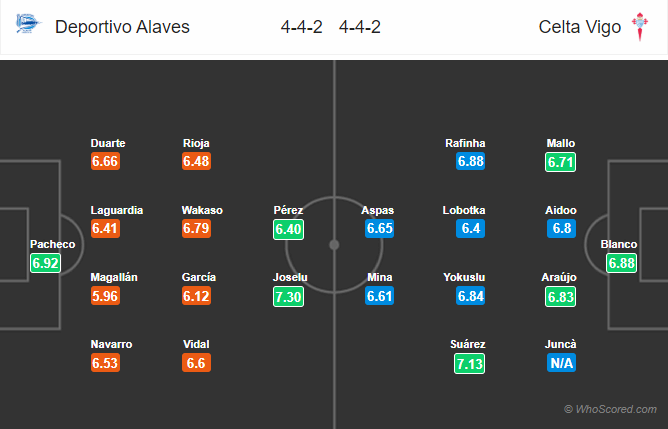The width and height of the screenshot is (668, 429).
Task: Click Mallo's 6.71 rating badge
Action: 561,162
